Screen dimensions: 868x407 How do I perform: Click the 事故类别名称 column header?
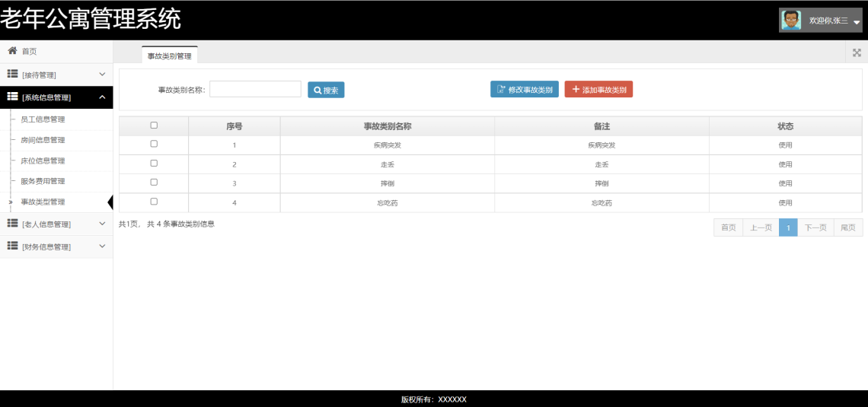click(387, 126)
